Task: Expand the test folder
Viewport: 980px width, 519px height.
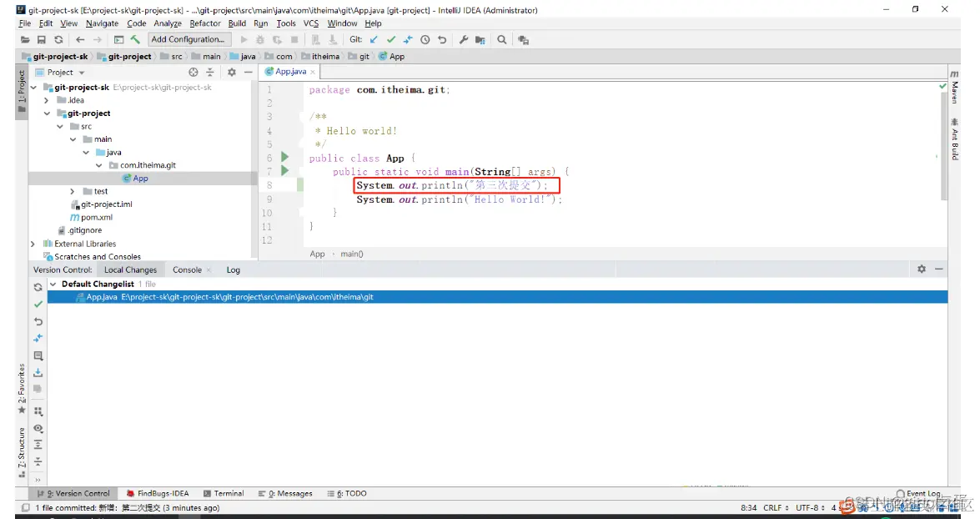Action: [x=73, y=191]
